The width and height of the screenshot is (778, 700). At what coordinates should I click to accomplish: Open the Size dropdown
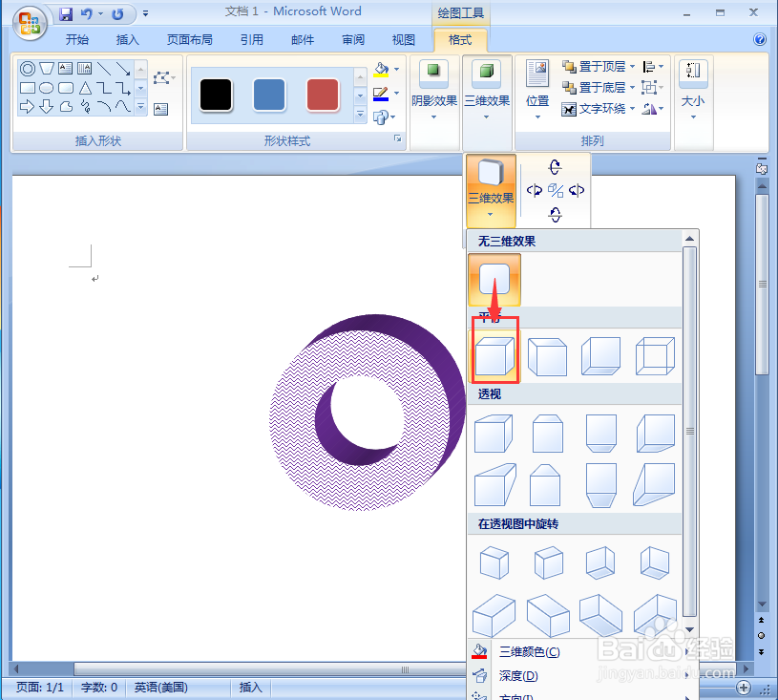(x=693, y=90)
